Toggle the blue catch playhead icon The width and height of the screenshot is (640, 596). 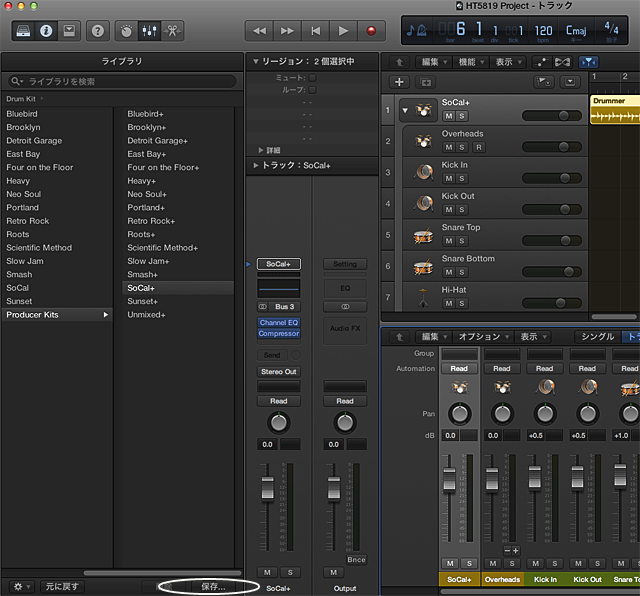tap(589, 62)
